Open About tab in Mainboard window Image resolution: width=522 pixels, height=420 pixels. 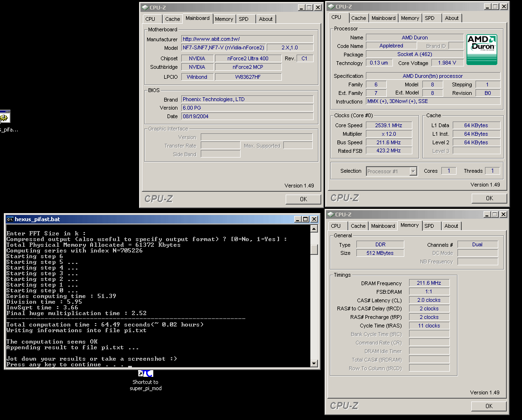tap(266, 19)
